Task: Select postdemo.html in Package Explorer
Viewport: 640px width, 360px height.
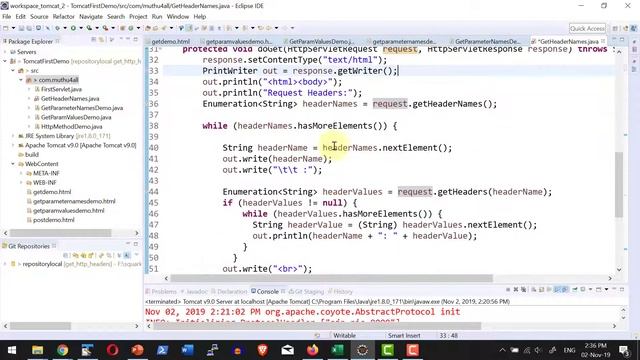Action: tap(53, 220)
